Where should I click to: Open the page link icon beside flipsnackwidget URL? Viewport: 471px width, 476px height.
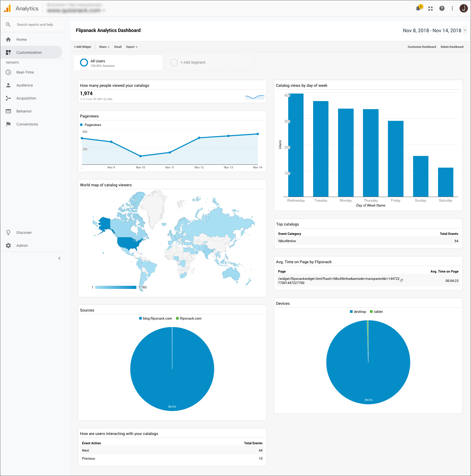401,280
